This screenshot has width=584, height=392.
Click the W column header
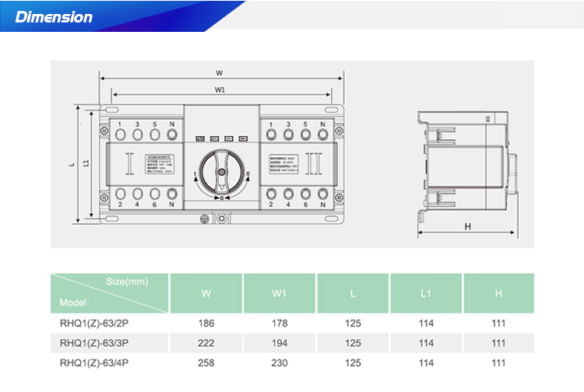[x=206, y=293]
